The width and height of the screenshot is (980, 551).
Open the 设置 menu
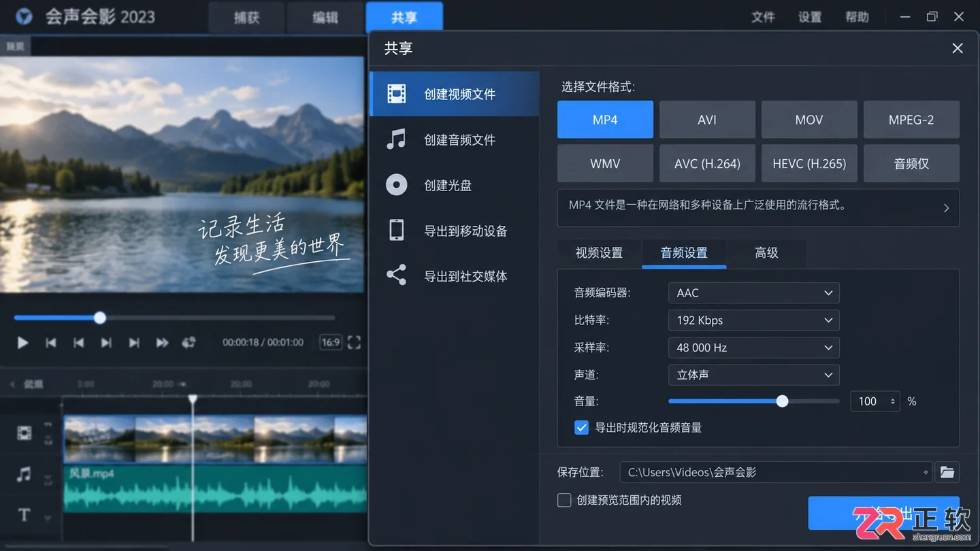810,17
